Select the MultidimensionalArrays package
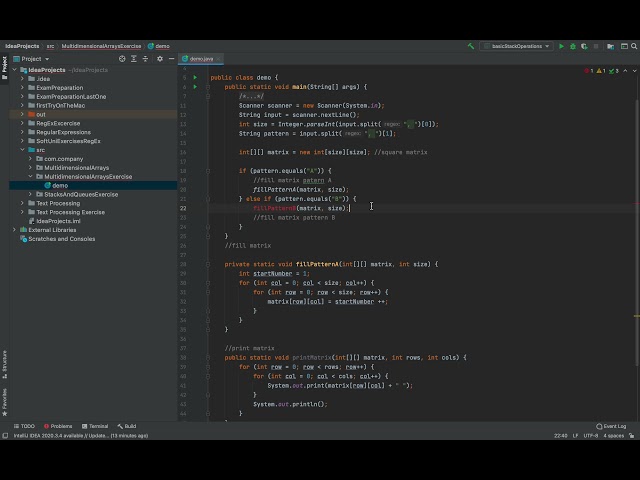This screenshot has width=640, height=480. point(76,168)
